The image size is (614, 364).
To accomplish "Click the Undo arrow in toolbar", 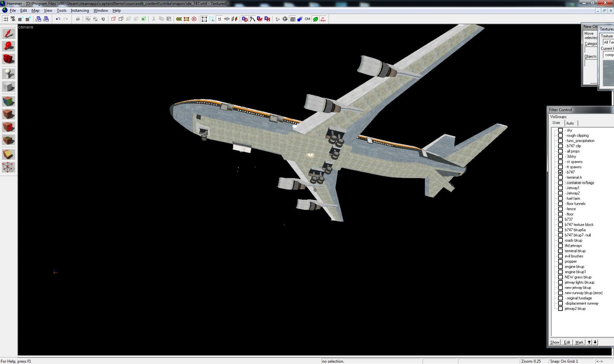I will pos(58,19).
